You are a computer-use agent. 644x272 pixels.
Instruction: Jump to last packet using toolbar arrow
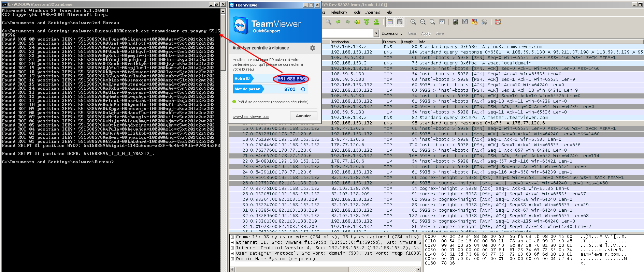[x=376, y=22]
